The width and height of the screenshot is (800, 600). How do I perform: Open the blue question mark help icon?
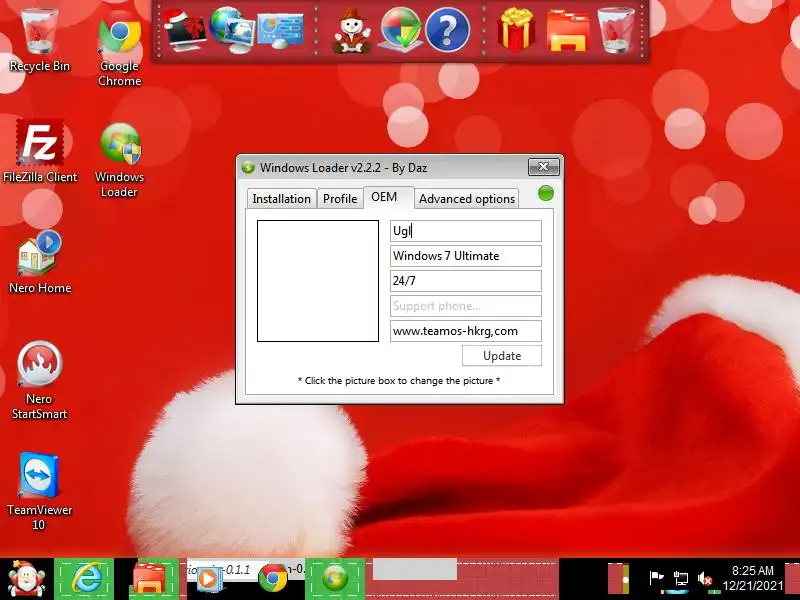(447, 31)
